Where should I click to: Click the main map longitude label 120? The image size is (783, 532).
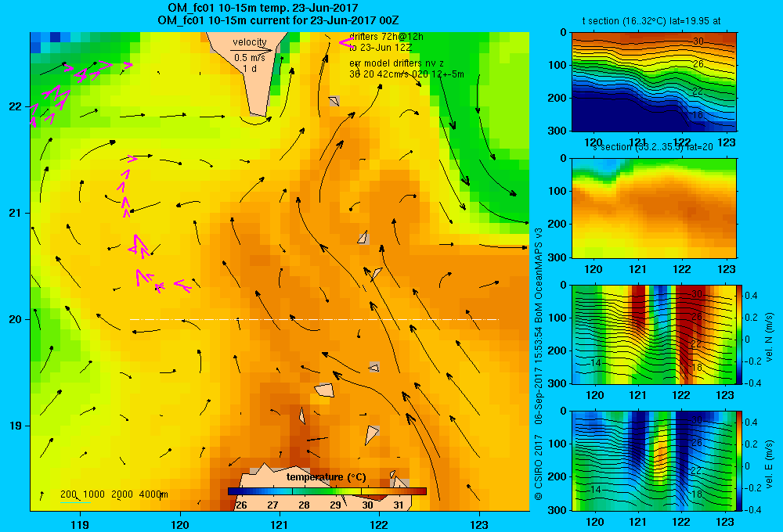coord(180,524)
